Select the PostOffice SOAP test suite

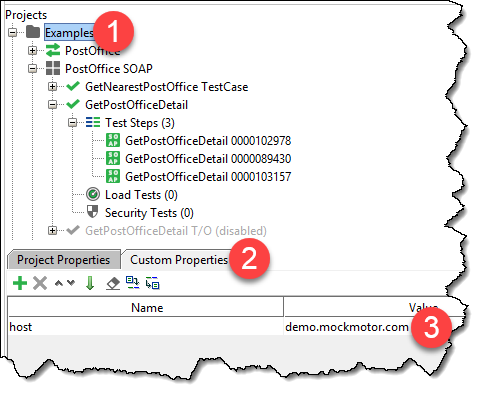click(x=109, y=69)
